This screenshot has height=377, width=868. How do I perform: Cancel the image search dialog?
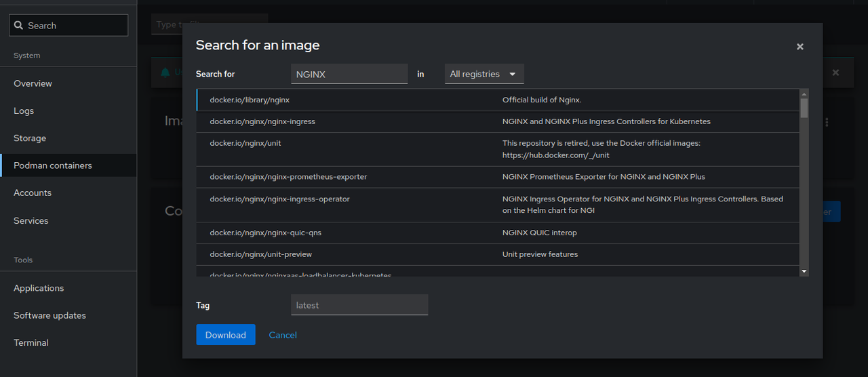[x=283, y=335]
